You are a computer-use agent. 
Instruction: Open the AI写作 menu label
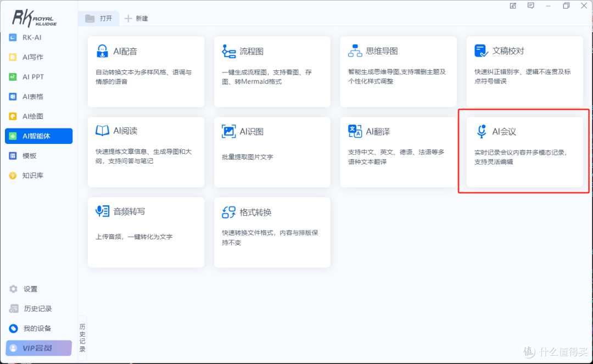(33, 57)
